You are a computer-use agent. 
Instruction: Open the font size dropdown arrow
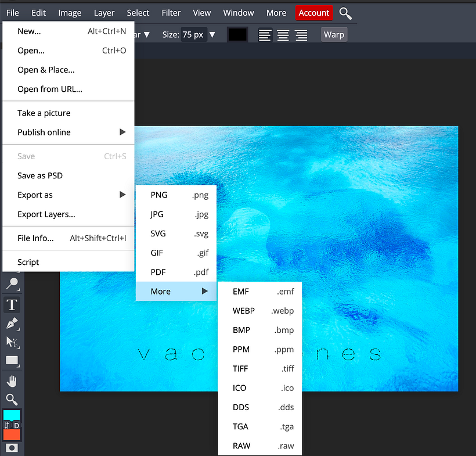pyautogui.click(x=212, y=35)
